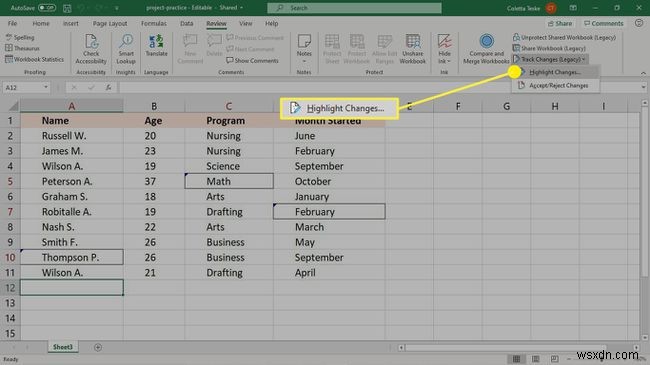Select column A header

click(x=72, y=106)
